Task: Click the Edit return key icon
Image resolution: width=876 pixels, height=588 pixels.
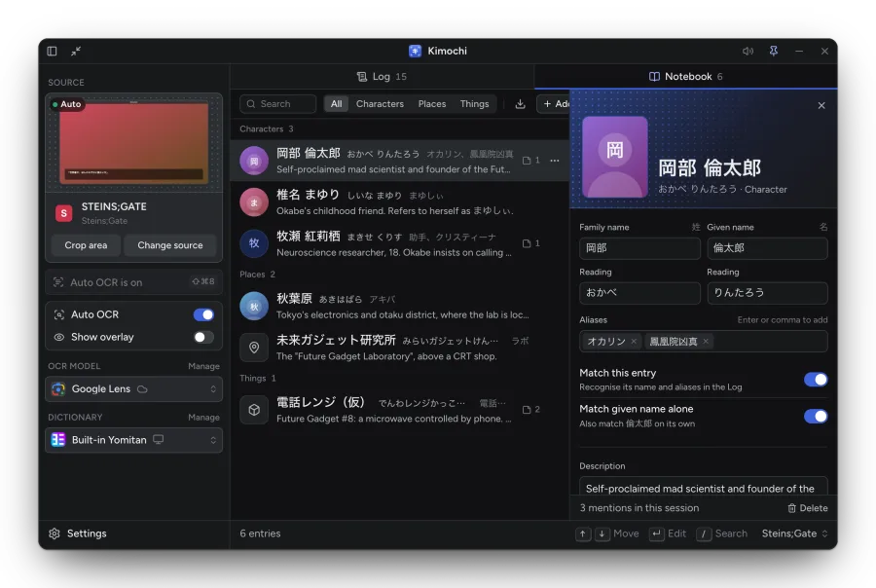Action: click(656, 533)
